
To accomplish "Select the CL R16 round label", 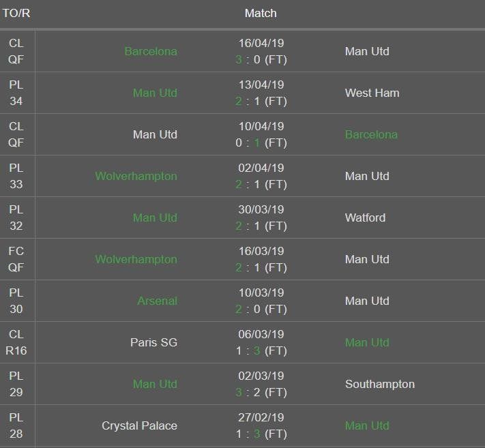I will point(16,342).
